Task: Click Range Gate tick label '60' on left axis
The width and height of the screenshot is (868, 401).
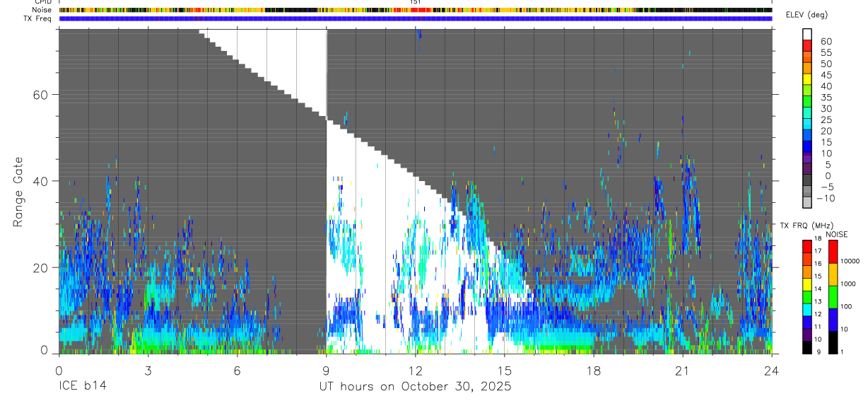Action: [42, 95]
